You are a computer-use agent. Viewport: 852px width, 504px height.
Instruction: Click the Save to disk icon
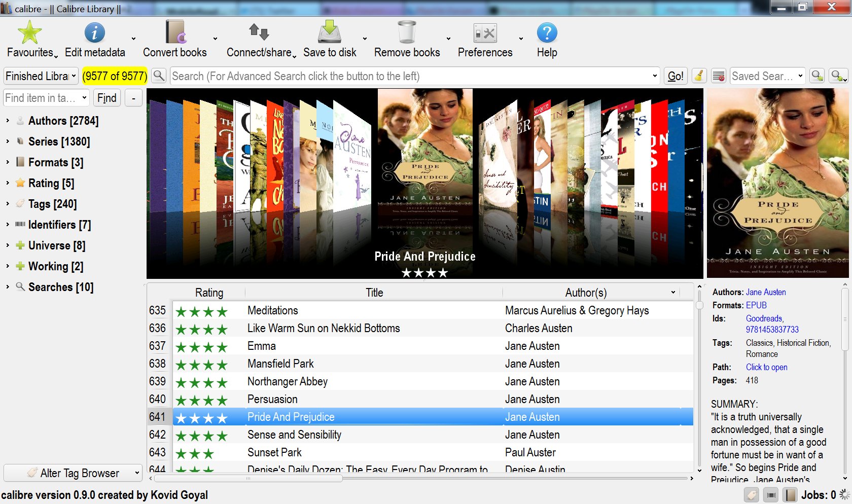pos(330,32)
